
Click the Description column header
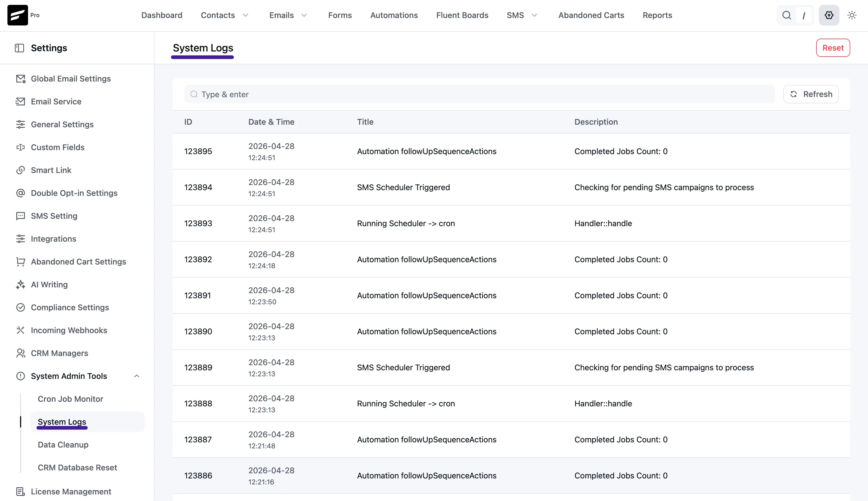tap(596, 122)
